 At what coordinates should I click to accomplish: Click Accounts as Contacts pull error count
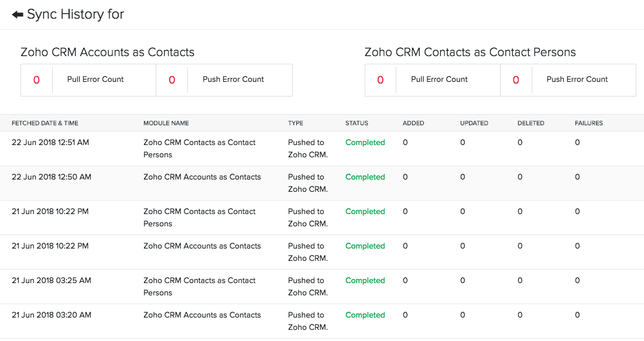(36, 80)
